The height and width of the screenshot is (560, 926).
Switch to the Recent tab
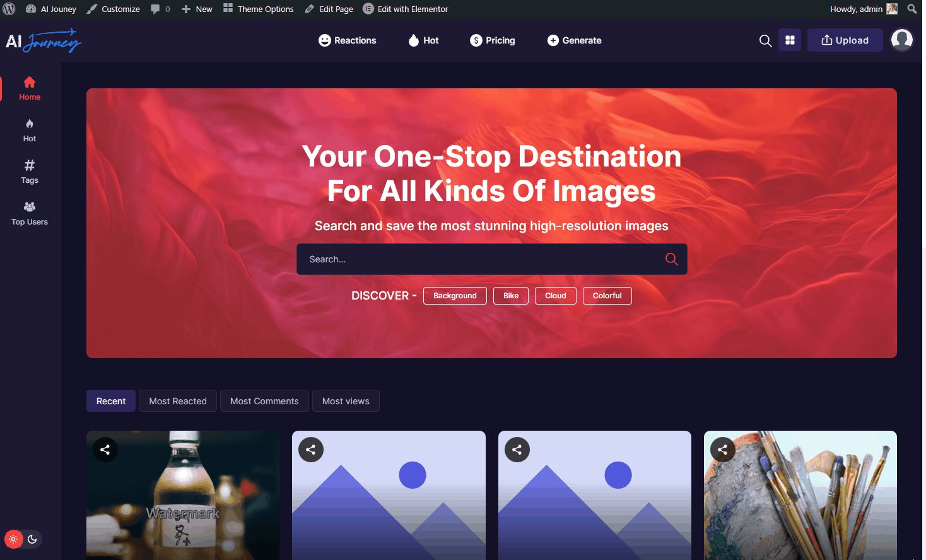point(111,401)
